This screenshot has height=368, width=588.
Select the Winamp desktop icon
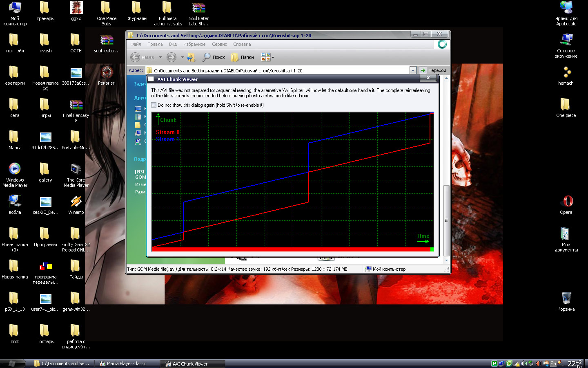(x=76, y=205)
